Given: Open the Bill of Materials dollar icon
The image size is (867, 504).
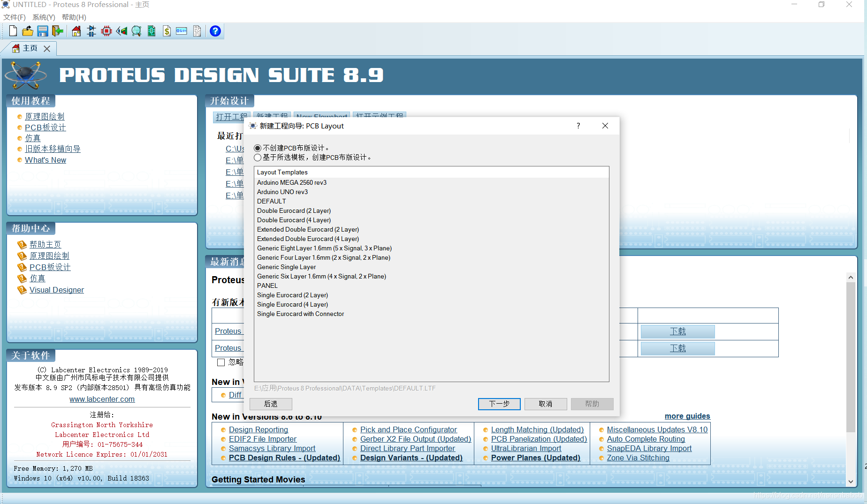Looking at the screenshot, I should click(x=167, y=31).
